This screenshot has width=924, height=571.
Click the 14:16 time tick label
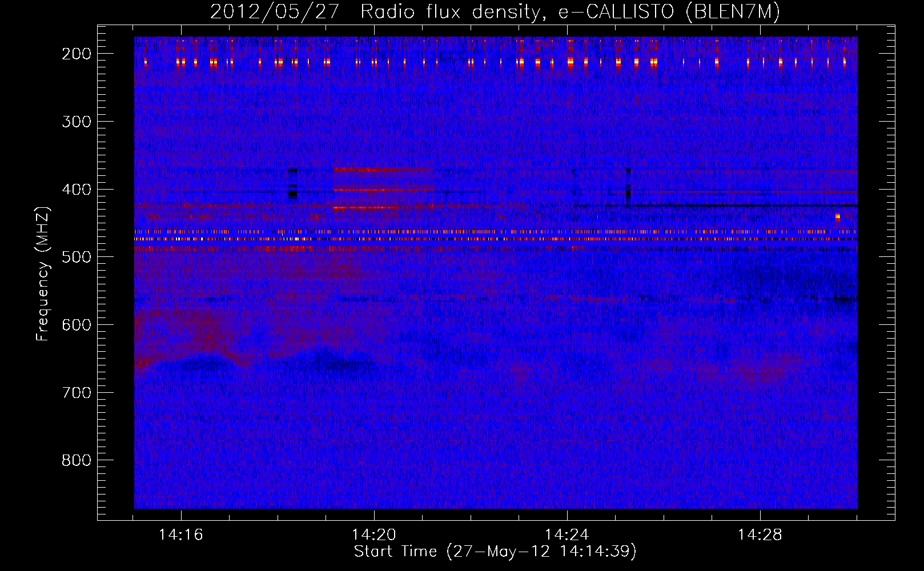click(x=181, y=535)
